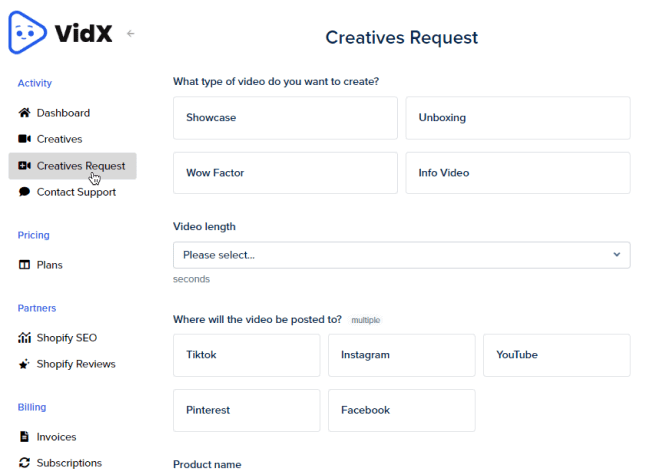
Task: Click the Plans table icon
Action: click(25, 265)
